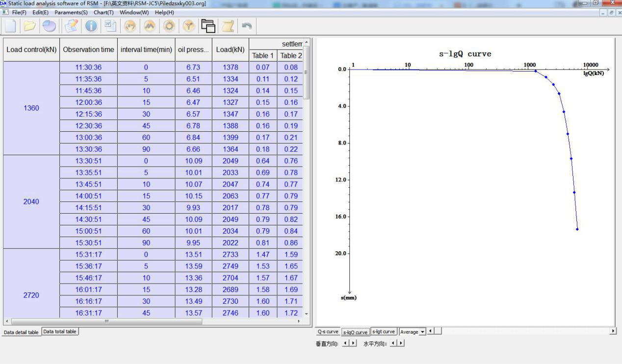The height and width of the screenshot is (364, 622).
Task: Select Load cell with value 2733
Action: [230, 254]
